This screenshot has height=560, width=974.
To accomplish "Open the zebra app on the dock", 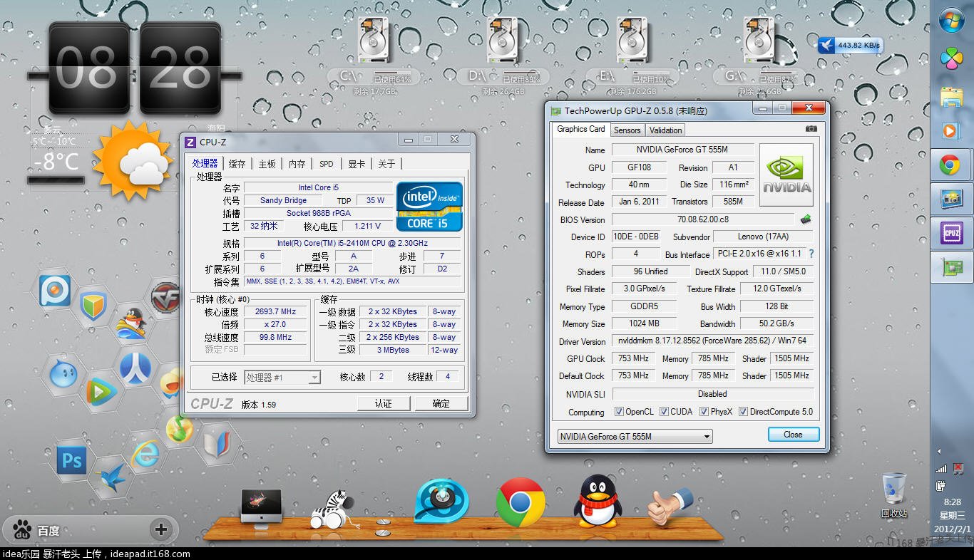I will click(x=333, y=509).
